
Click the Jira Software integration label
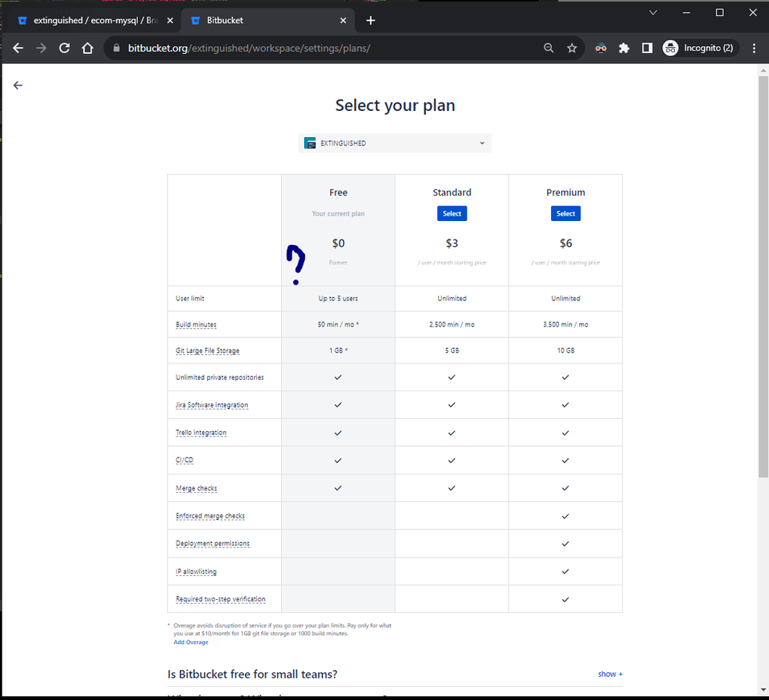tap(212, 405)
